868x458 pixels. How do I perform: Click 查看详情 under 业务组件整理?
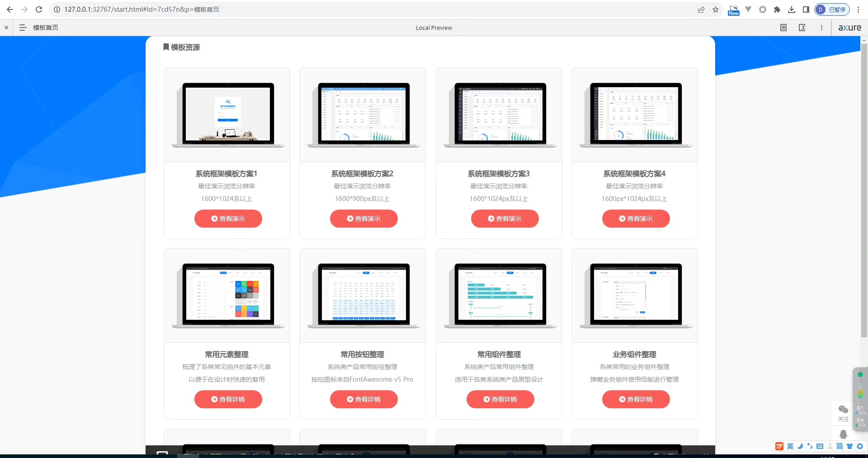[x=636, y=399]
